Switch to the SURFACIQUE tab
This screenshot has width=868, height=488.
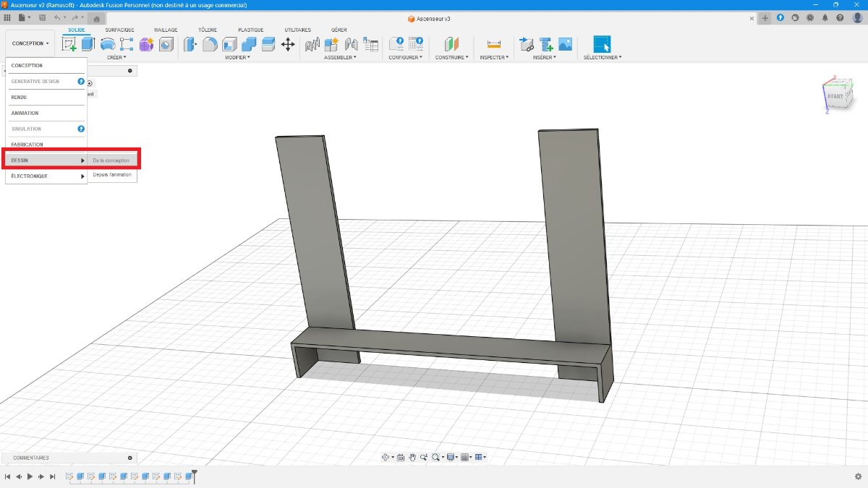(x=119, y=30)
